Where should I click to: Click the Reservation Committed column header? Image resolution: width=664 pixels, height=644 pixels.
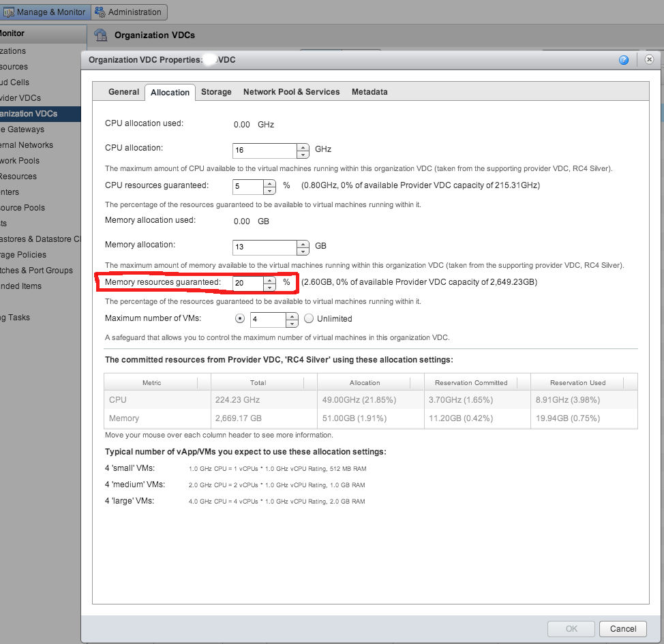[471, 382]
